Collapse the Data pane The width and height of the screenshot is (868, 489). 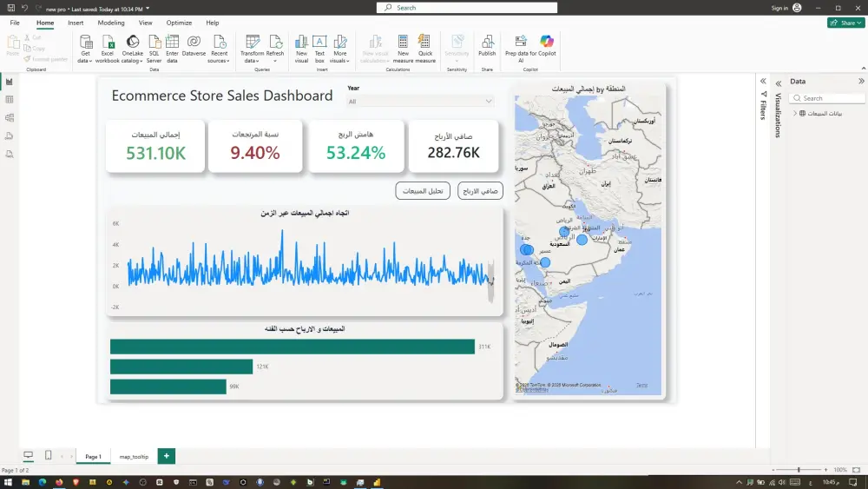click(861, 81)
